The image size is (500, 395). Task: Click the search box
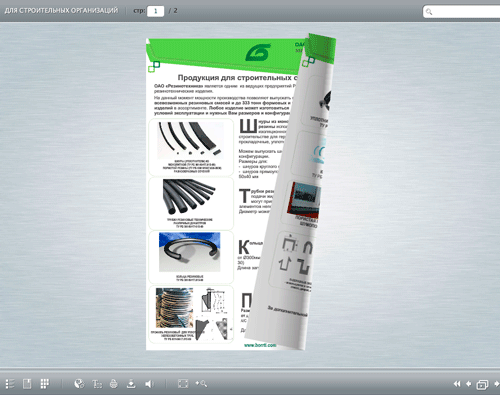pos(462,12)
